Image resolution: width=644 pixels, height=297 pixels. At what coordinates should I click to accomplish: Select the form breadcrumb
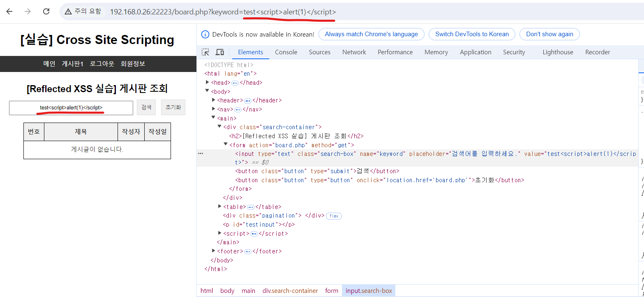332,291
